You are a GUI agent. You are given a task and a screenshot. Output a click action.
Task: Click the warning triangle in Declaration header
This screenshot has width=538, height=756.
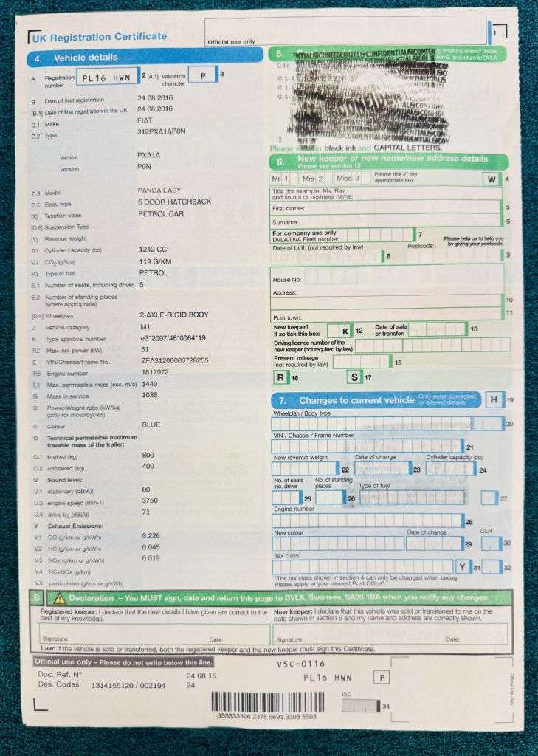[x=58, y=598]
